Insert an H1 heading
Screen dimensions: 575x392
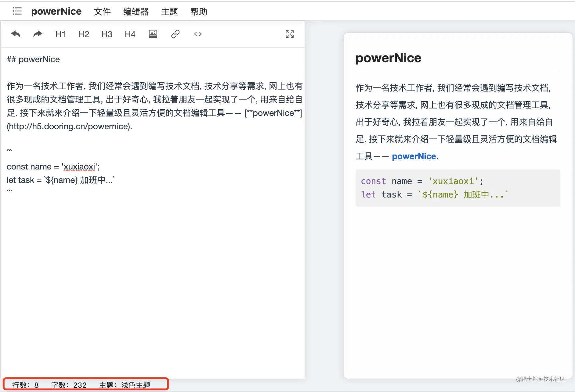[x=60, y=34]
